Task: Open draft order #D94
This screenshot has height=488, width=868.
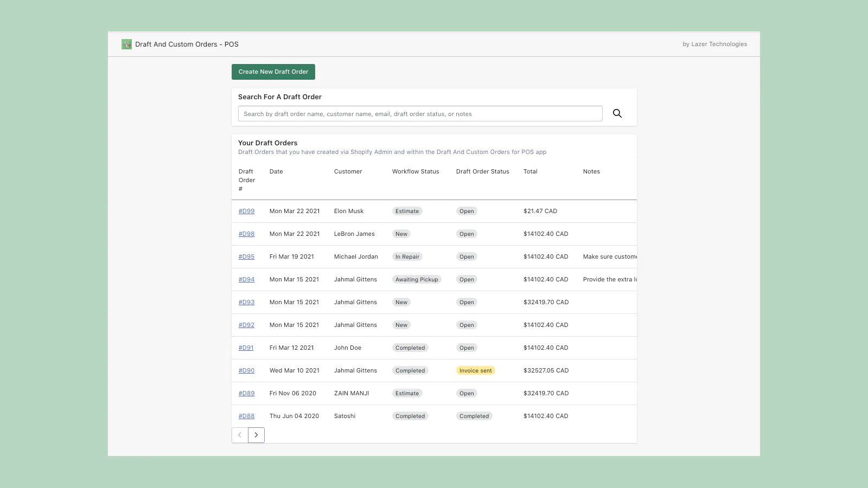Action: (x=246, y=280)
